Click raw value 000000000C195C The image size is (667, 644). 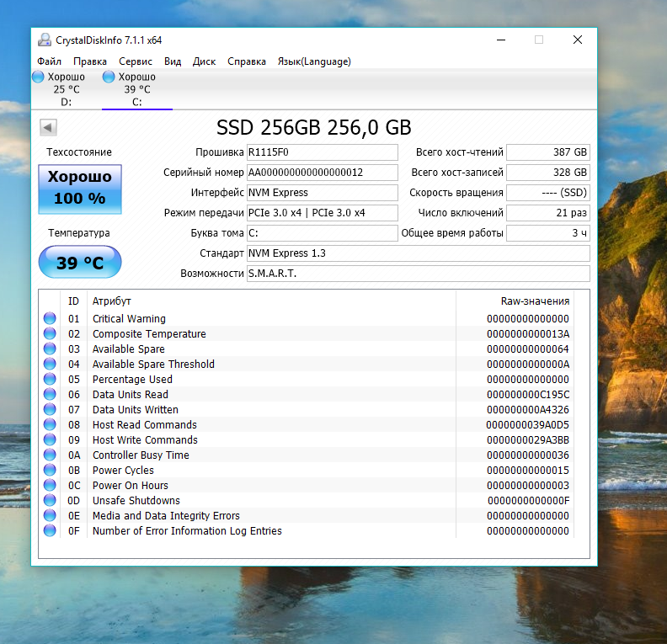pos(528,395)
